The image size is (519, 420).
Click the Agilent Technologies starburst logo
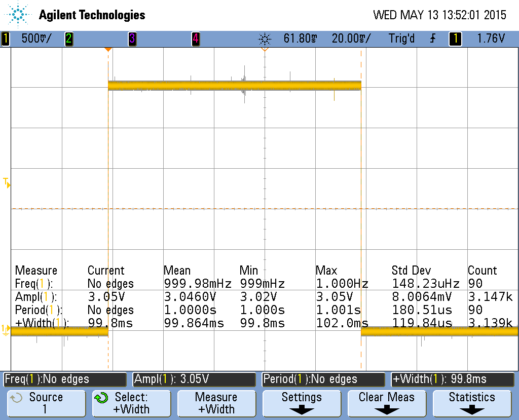[x=18, y=15]
